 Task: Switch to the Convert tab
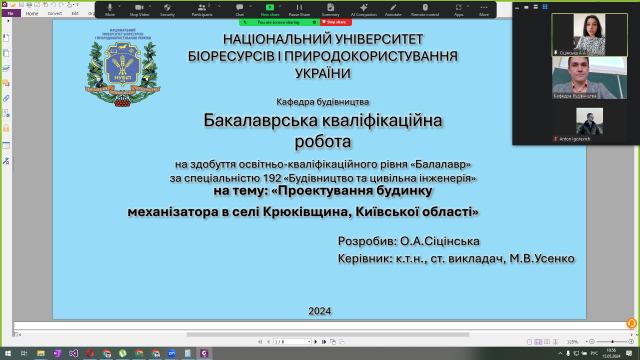(x=55, y=13)
